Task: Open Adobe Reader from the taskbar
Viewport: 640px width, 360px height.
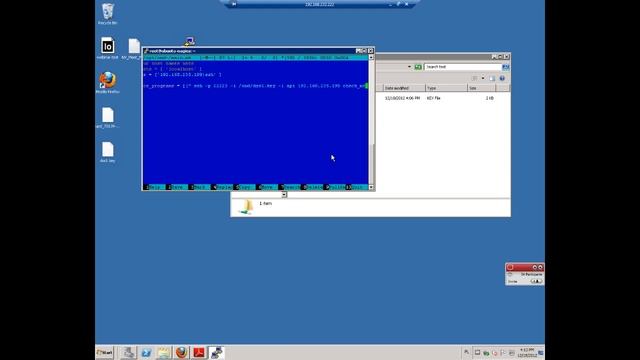Action: [199, 352]
